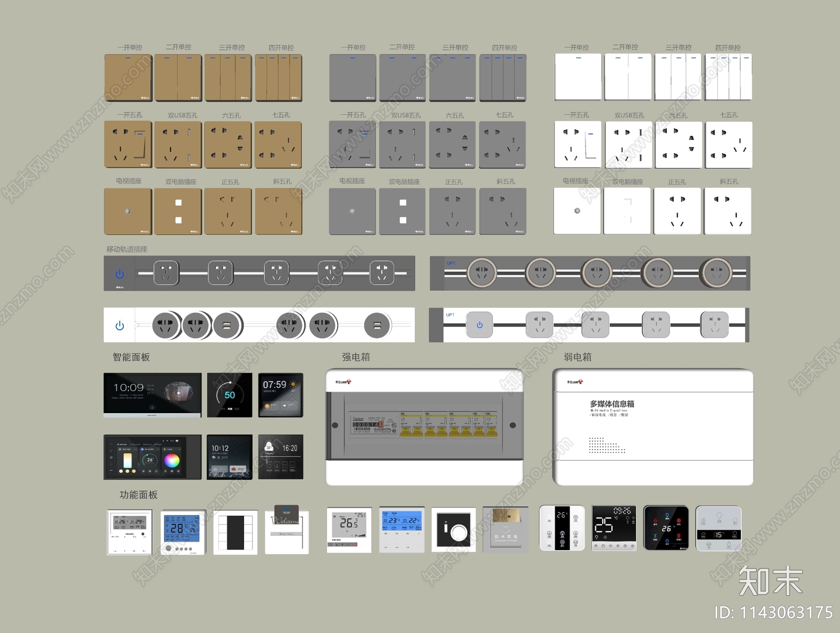The height and width of the screenshot is (633, 840).
Task: Select the black-and-white multi-button panel
Action: [x=235, y=532]
